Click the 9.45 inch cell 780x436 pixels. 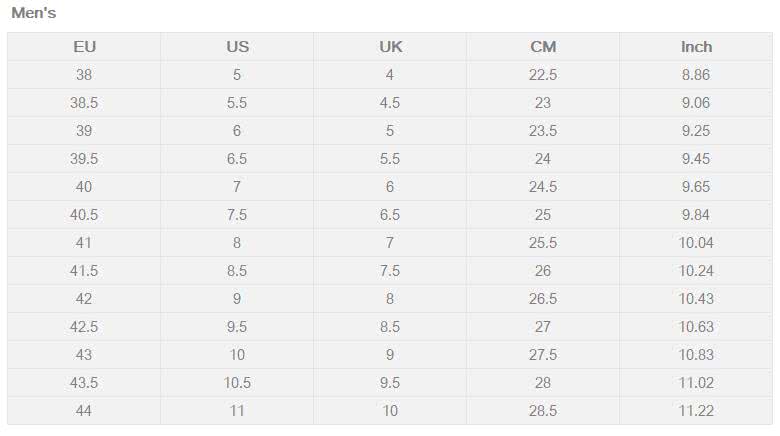[x=696, y=159]
